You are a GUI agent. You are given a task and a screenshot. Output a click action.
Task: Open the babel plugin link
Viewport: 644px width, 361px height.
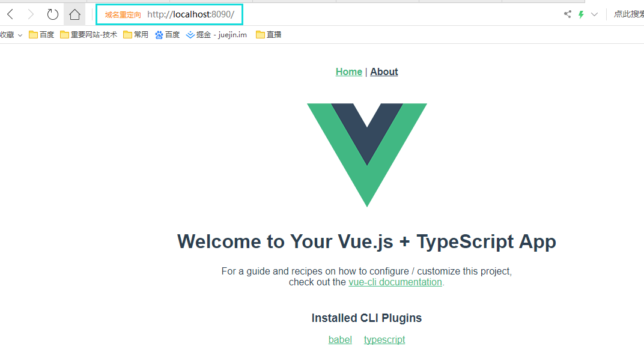pos(340,339)
